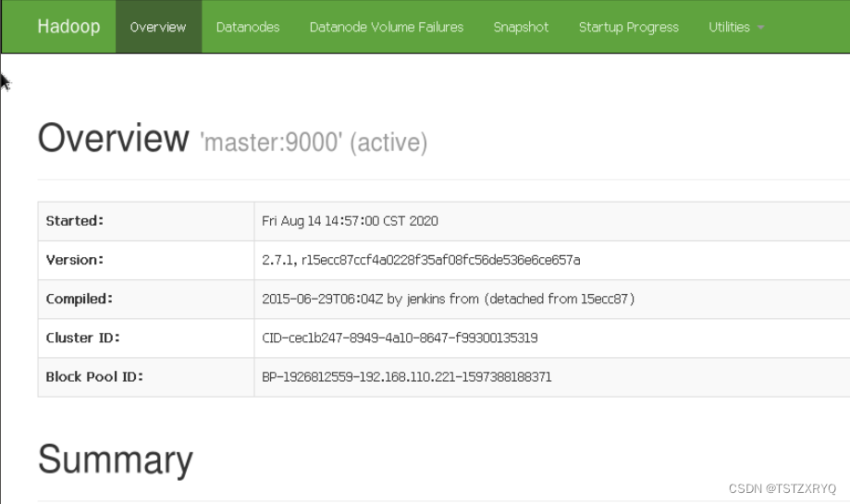This screenshot has width=850, height=504.
Task: Click the Fri Aug 14 14:57:00 CST 2020 value
Action: click(351, 221)
